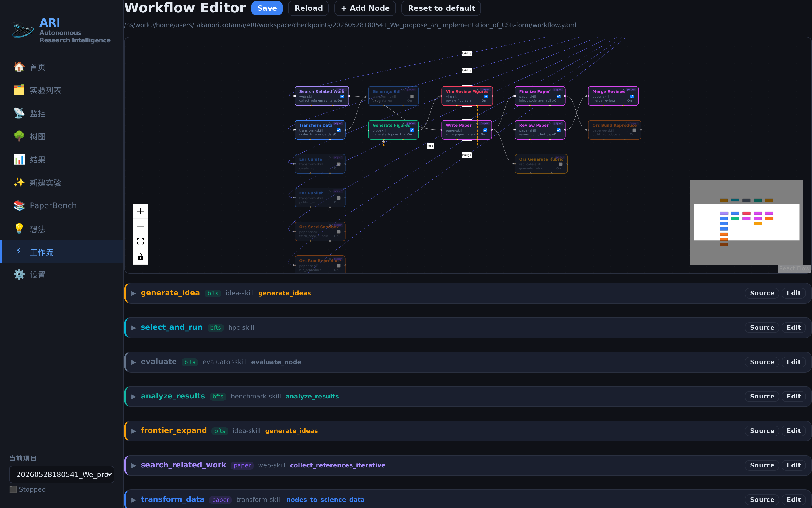Reset workflow to default
This screenshot has height=508, width=812.
point(441,8)
